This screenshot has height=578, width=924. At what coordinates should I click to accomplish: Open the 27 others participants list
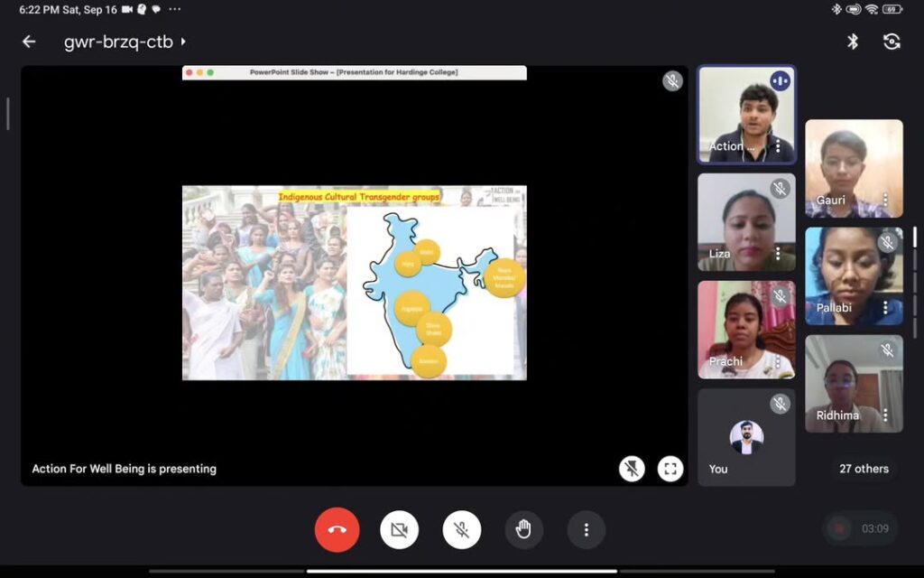click(864, 469)
